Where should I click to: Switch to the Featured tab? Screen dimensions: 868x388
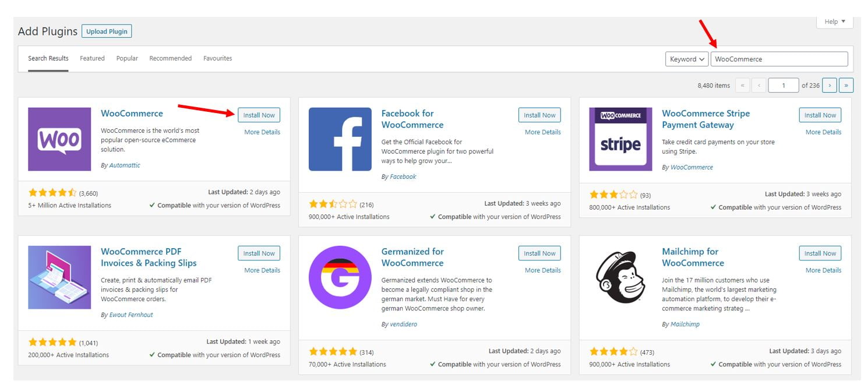click(x=92, y=58)
